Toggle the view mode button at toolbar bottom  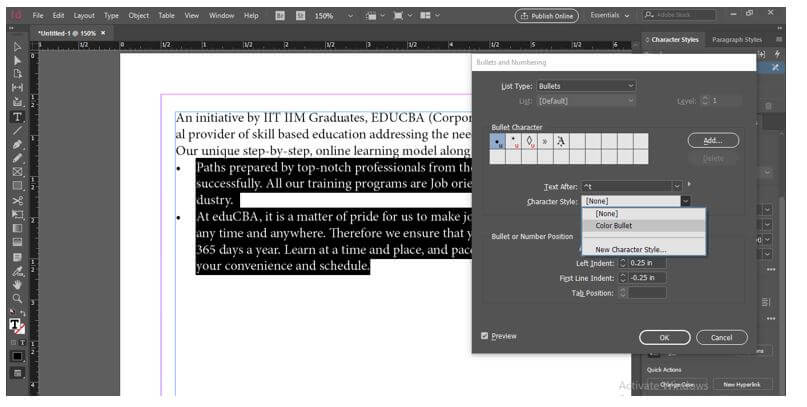pyautogui.click(x=17, y=373)
